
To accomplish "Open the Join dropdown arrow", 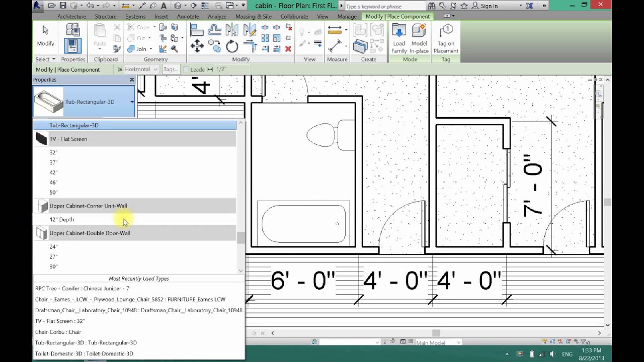I will click(x=150, y=49).
